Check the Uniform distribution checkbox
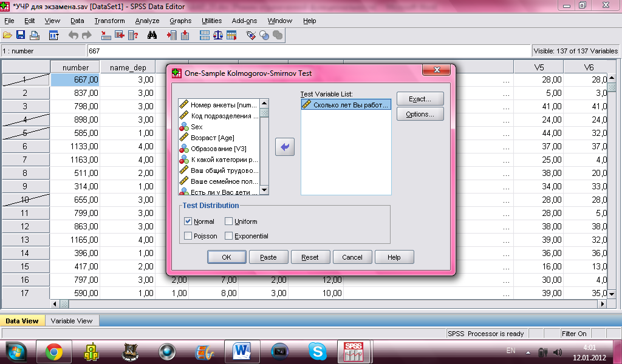Viewport: 622px width, 364px height. (x=228, y=221)
